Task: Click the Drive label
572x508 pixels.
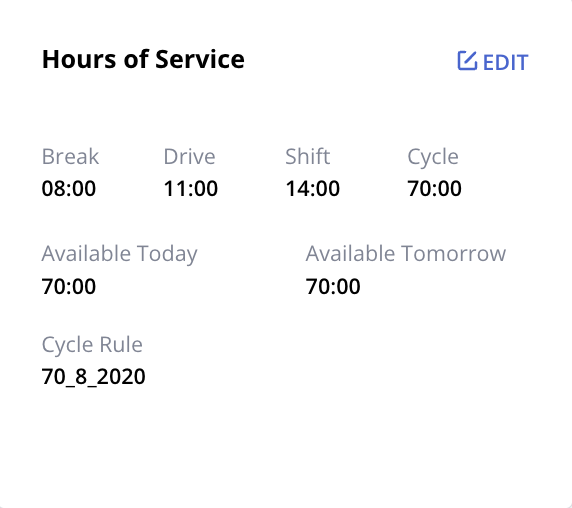Action: [189, 157]
